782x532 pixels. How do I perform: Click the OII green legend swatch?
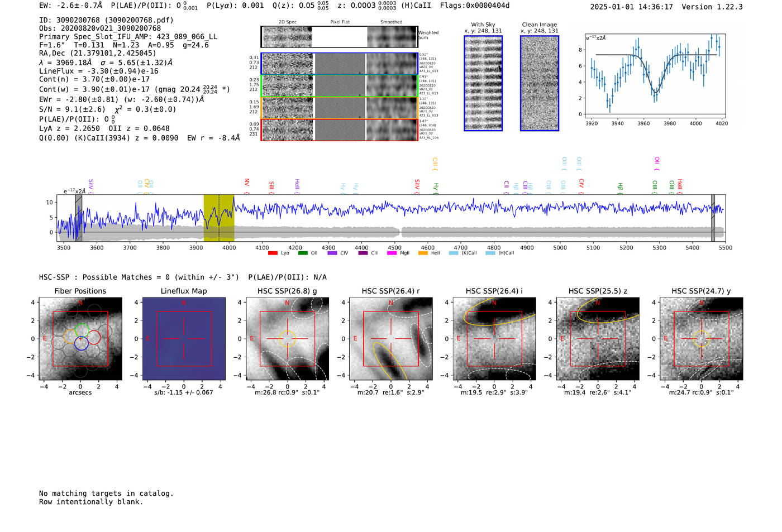tap(303, 253)
